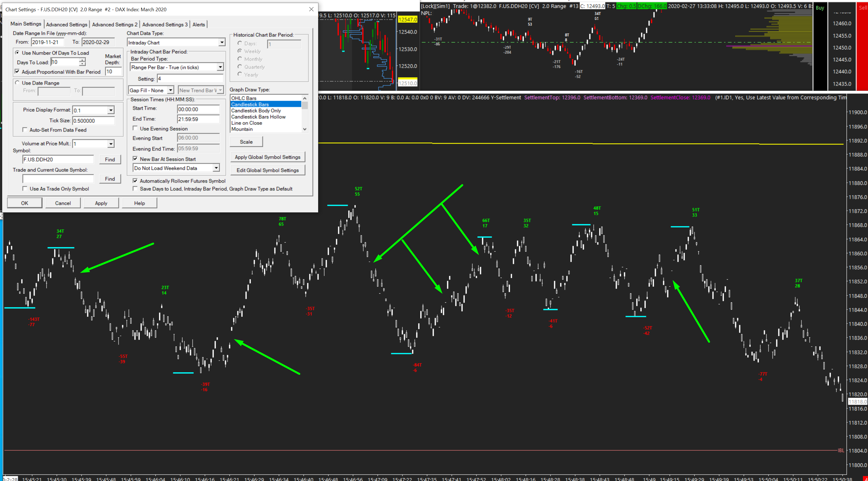Open the Gap Fill dropdown
Screen dimensions: 868x481
(x=171, y=90)
